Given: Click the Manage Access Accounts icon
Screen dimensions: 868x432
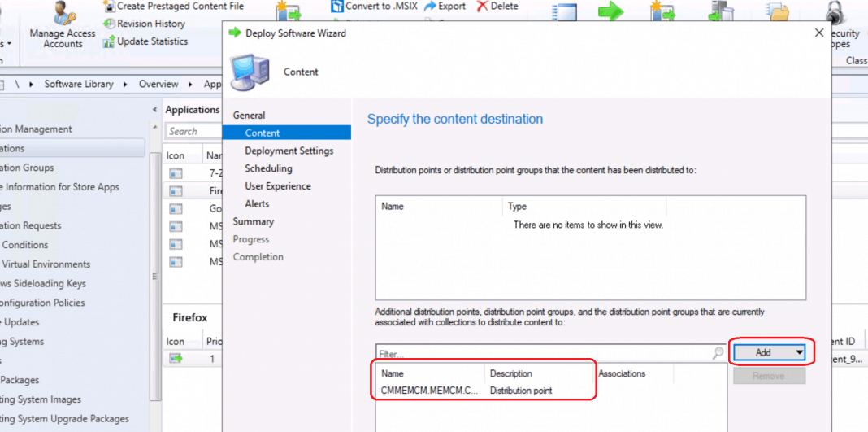Looking at the screenshot, I should [62, 14].
